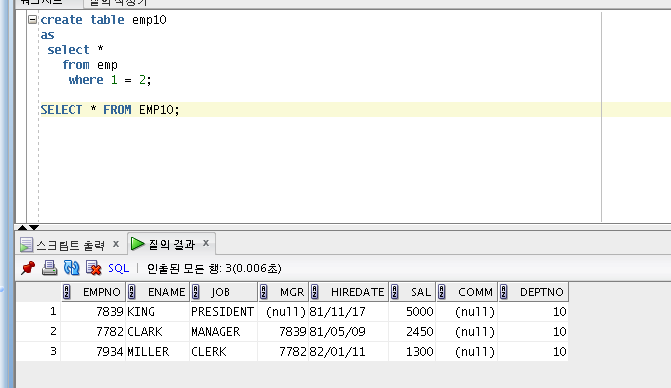The image size is (671, 388).
Task: Close the 스크립트 출력 tab
Action: click(116, 244)
